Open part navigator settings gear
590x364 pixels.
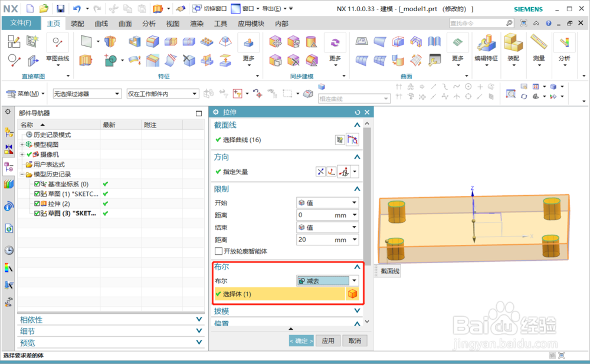coord(8,112)
